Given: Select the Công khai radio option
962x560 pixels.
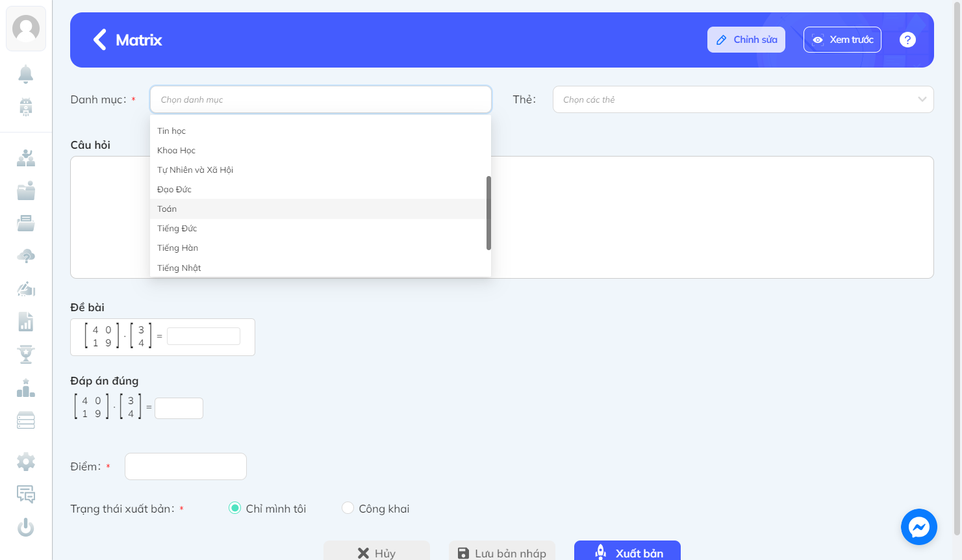Looking at the screenshot, I should click(x=348, y=508).
